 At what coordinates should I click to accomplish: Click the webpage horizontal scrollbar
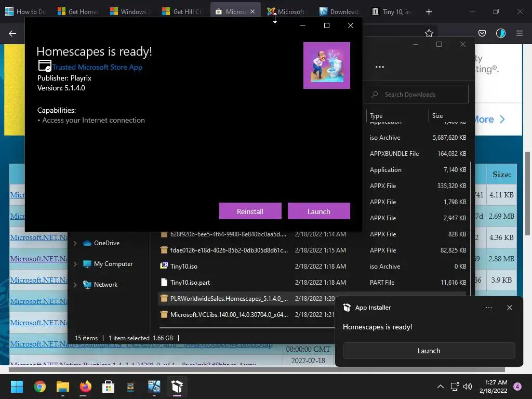(257, 369)
